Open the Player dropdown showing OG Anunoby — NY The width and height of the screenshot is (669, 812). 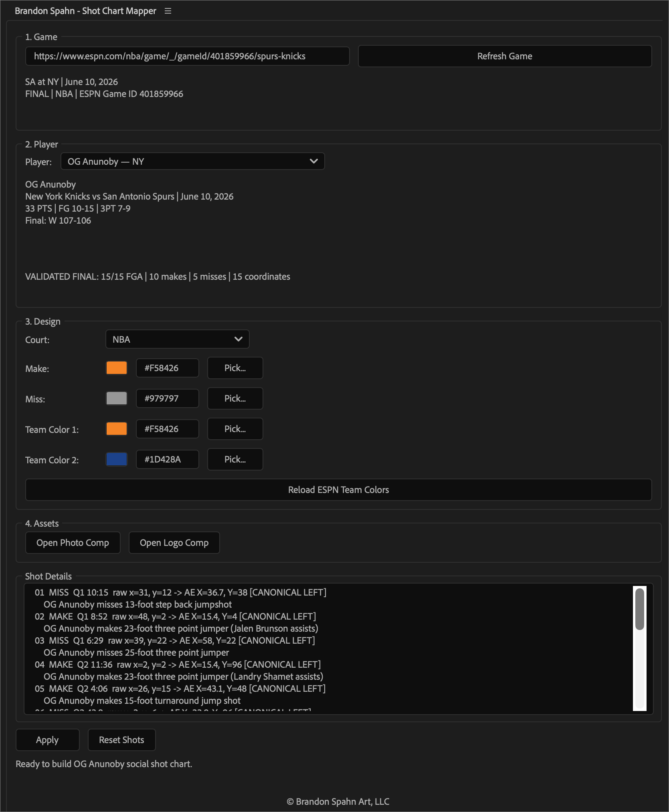click(192, 161)
